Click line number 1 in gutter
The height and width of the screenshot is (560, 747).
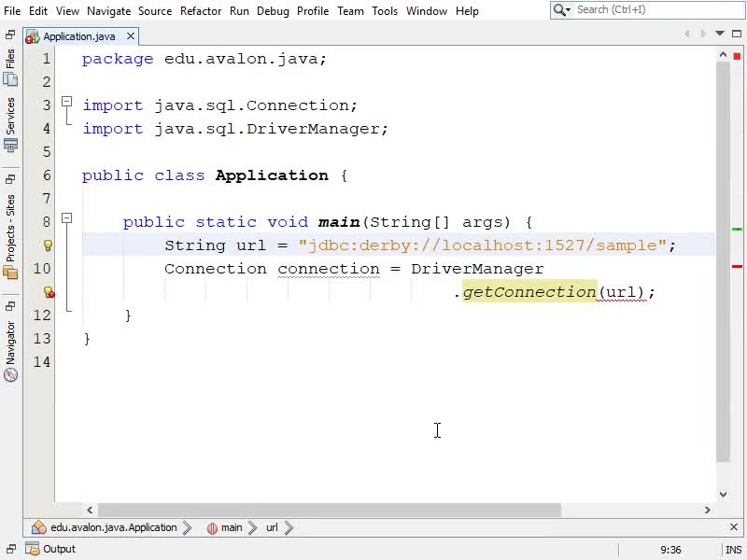click(46, 59)
